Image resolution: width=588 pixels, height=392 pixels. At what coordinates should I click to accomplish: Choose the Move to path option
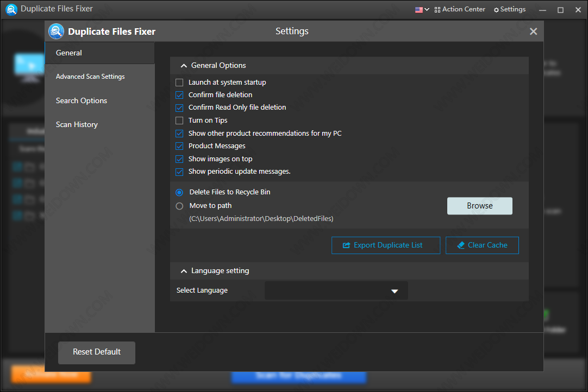tap(179, 206)
